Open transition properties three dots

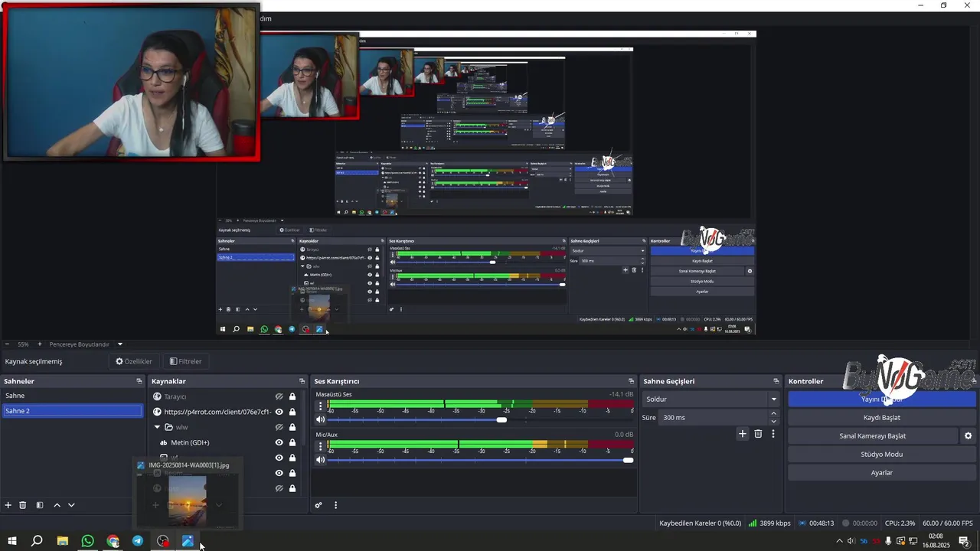tap(773, 434)
